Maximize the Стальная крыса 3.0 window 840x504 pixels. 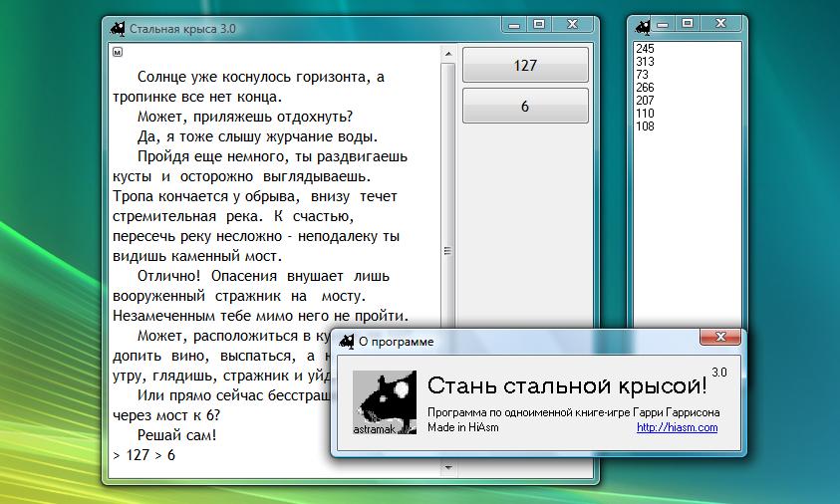click(539, 24)
